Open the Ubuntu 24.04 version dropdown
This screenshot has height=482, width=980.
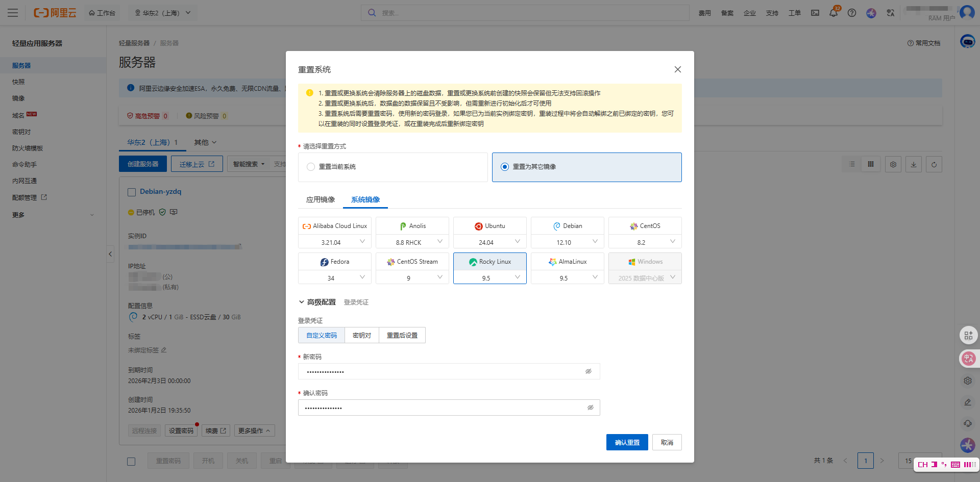[490, 242]
